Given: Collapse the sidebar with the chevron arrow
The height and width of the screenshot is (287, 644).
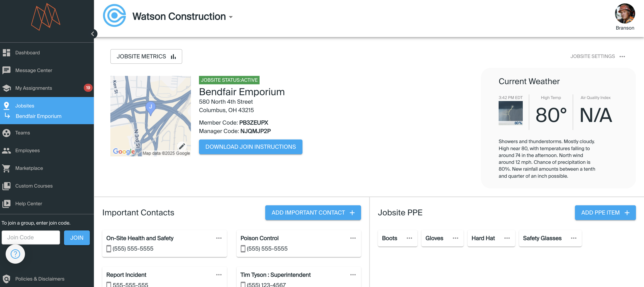Looking at the screenshot, I should (x=93, y=34).
